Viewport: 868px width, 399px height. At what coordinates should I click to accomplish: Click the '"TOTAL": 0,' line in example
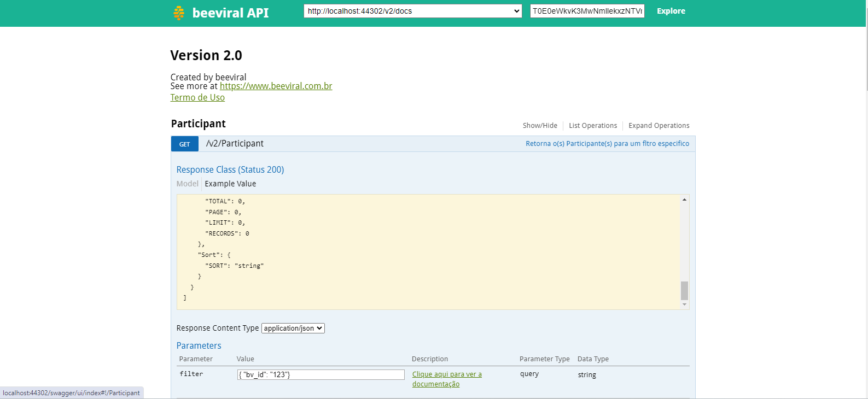(x=225, y=201)
